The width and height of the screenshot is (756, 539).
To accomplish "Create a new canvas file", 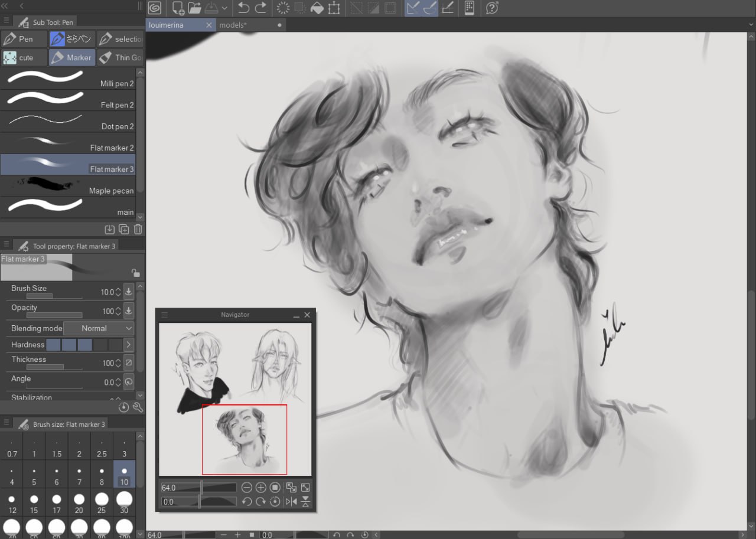I will pyautogui.click(x=178, y=8).
